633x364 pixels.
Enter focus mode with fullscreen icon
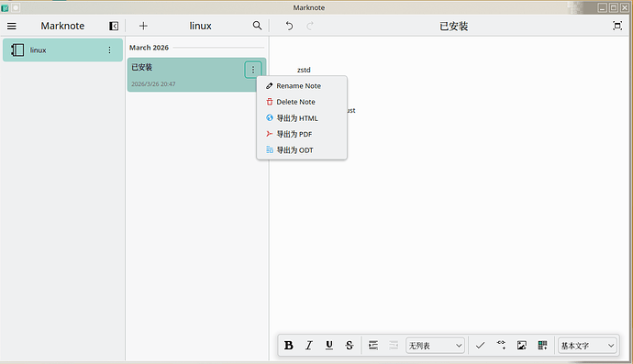click(617, 26)
